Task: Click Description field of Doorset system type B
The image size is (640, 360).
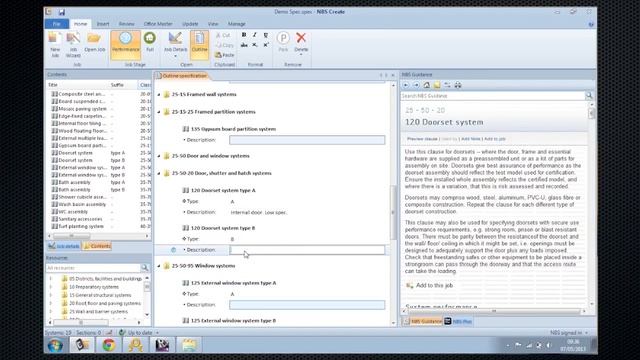Action: pos(307,250)
